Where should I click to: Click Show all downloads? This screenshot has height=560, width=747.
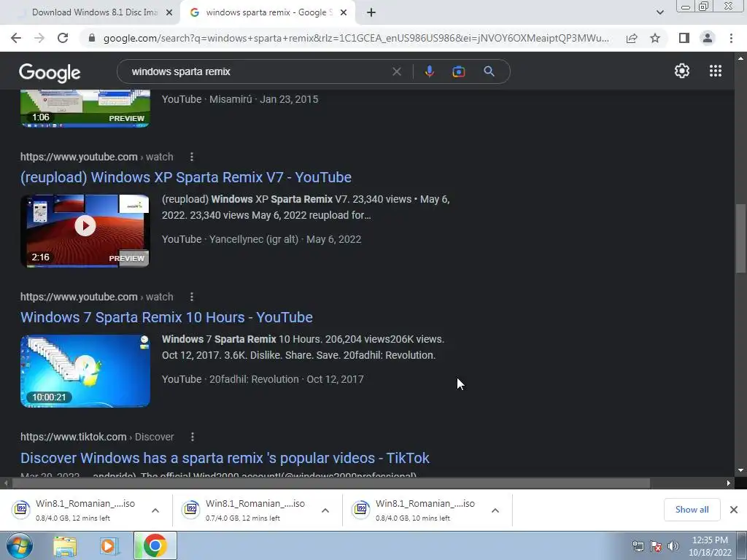(692, 510)
